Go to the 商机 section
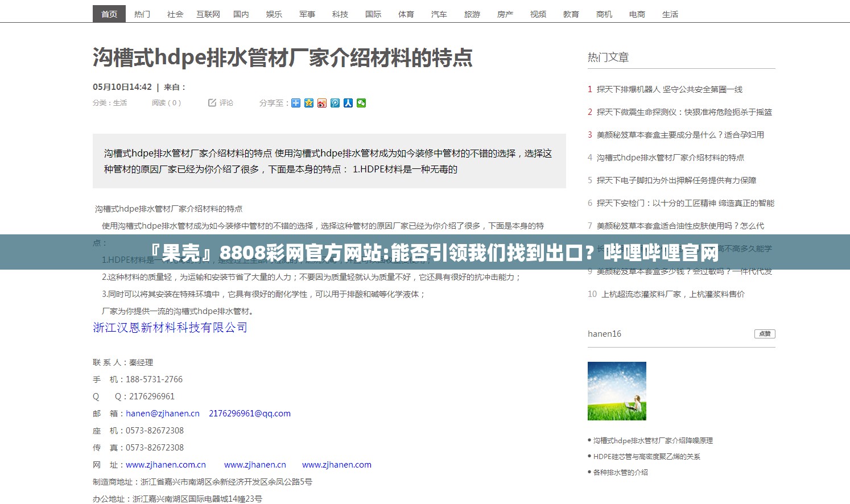850x504 pixels. click(604, 14)
